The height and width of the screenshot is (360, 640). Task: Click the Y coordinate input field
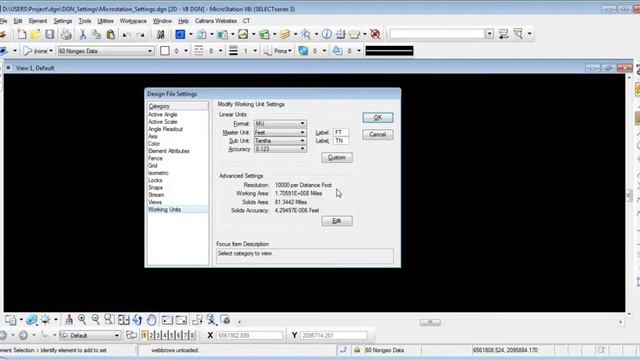334,336
